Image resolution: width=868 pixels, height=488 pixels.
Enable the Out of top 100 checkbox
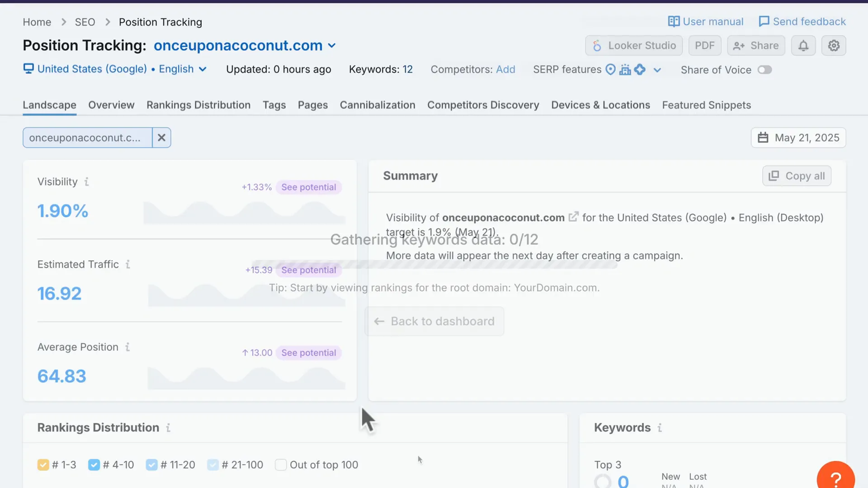(x=280, y=465)
